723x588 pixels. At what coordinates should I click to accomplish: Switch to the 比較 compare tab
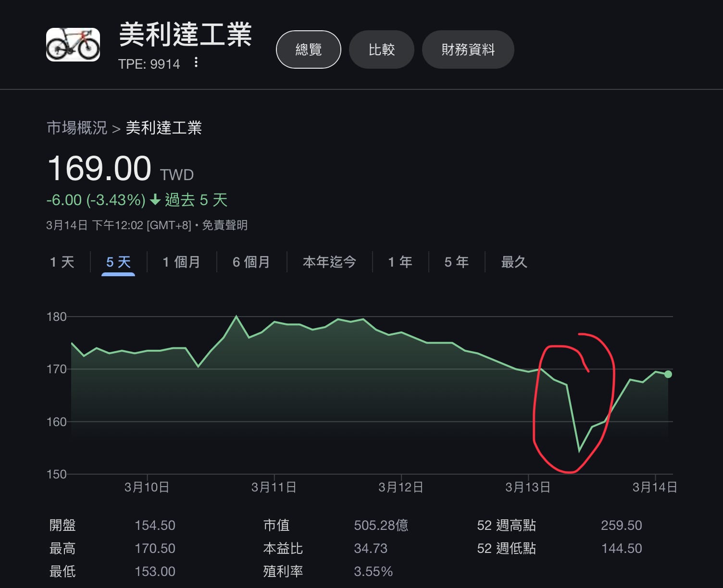point(382,49)
